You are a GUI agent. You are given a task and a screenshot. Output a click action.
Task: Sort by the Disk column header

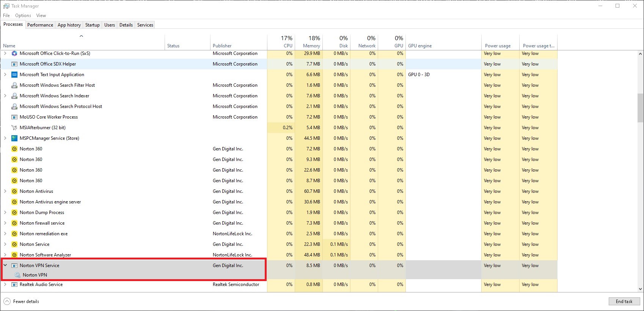click(336, 42)
